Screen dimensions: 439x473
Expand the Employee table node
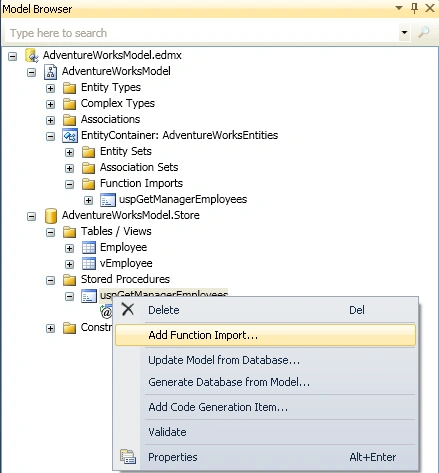click(69, 248)
